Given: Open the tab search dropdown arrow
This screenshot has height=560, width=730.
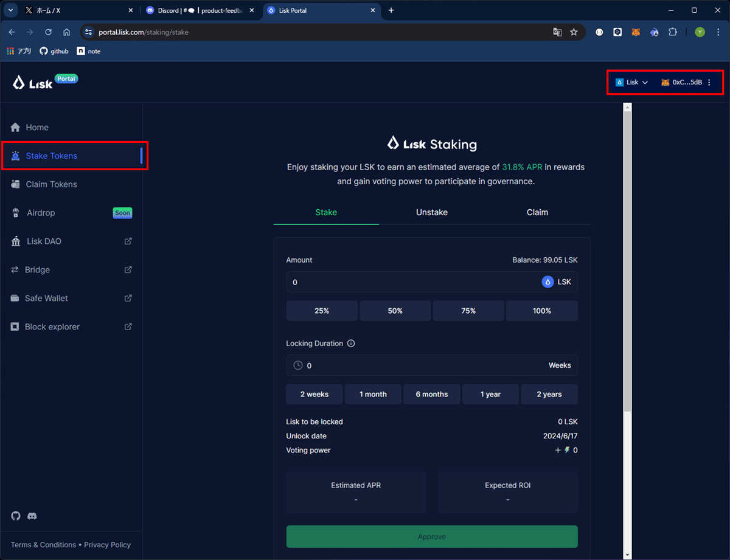Looking at the screenshot, I should 10,10.
